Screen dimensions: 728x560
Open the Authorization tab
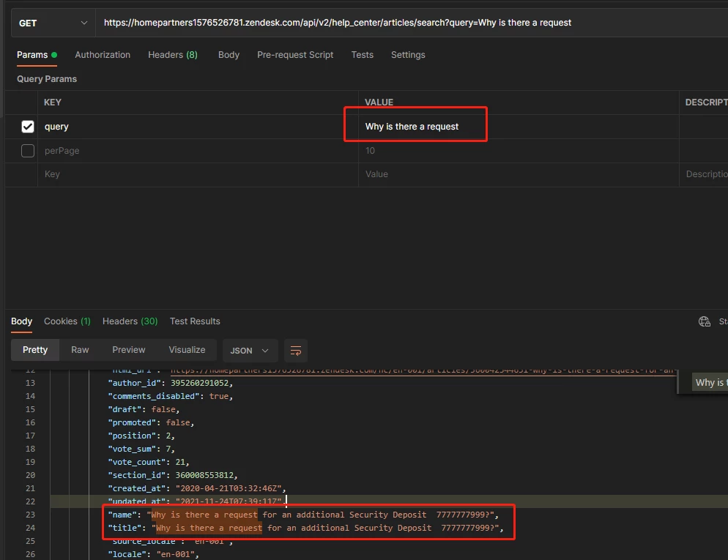pos(103,55)
